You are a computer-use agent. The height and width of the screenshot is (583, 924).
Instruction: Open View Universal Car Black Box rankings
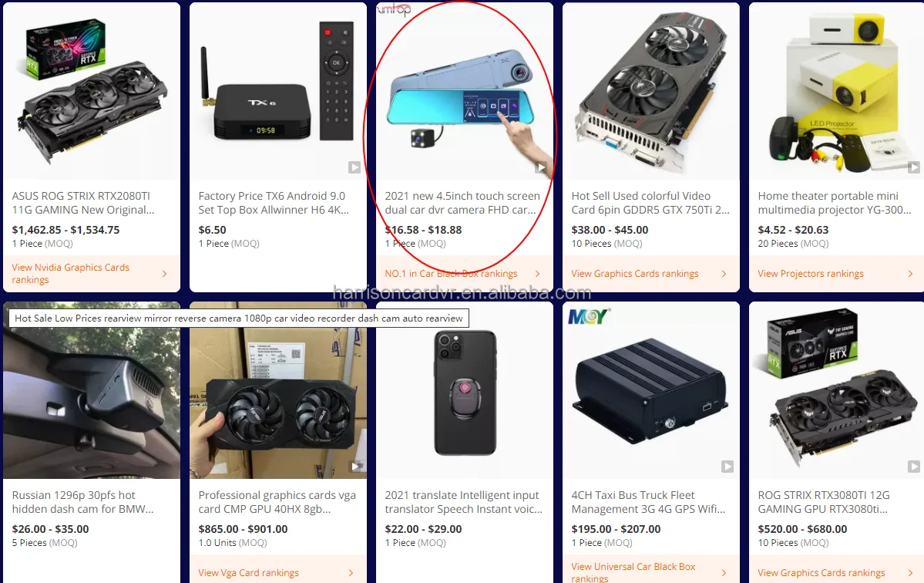(x=633, y=571)
